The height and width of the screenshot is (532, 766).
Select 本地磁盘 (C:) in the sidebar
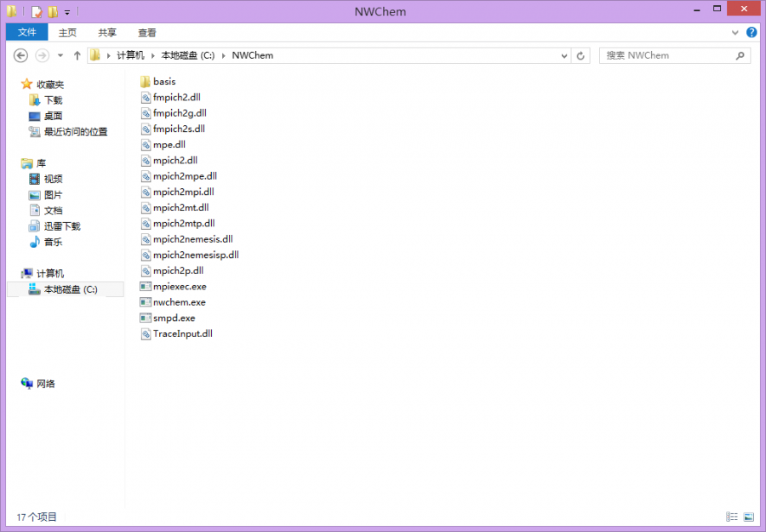point(66,289)
